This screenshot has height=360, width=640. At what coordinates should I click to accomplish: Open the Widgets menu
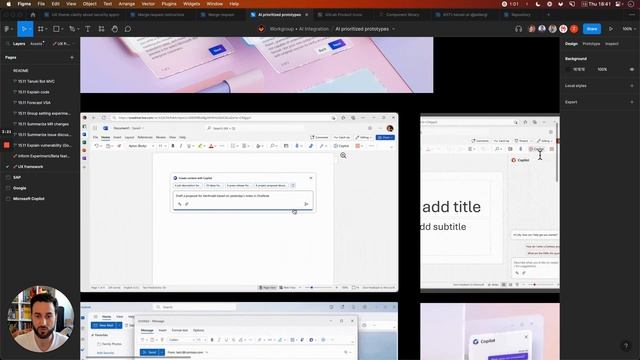pos(191,4)
